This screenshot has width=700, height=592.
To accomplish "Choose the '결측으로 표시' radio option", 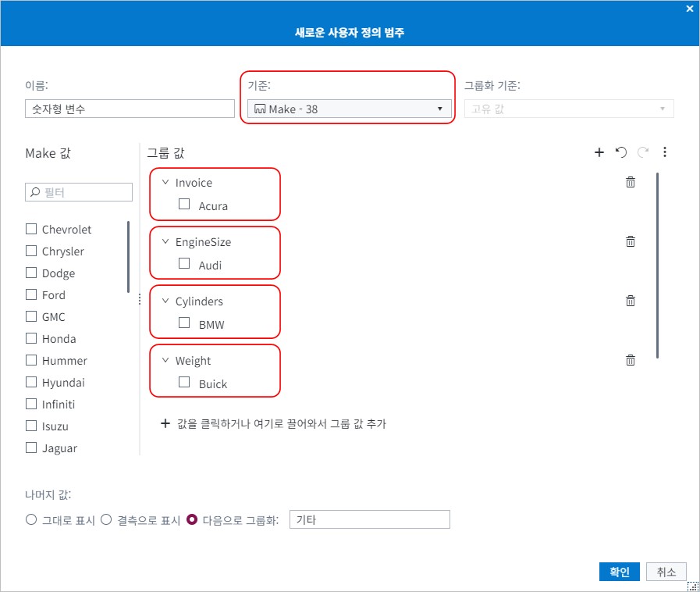I will (x=106, y=519).
